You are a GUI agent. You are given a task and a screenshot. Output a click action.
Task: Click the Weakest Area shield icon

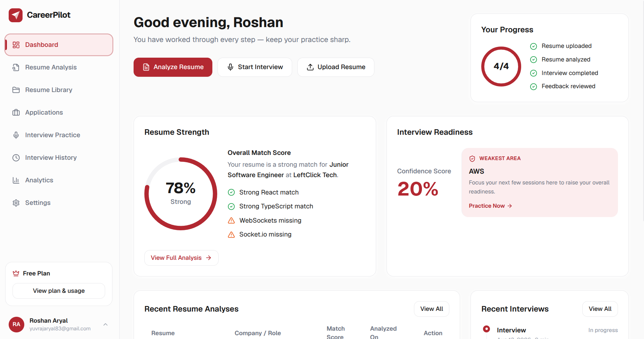(x=472, y=159)
